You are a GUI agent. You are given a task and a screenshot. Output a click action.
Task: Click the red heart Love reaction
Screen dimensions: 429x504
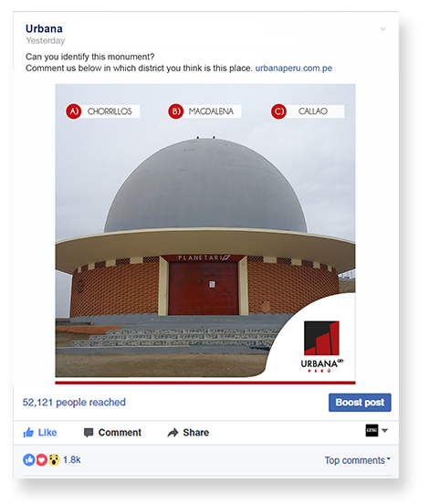pos(41,459)
